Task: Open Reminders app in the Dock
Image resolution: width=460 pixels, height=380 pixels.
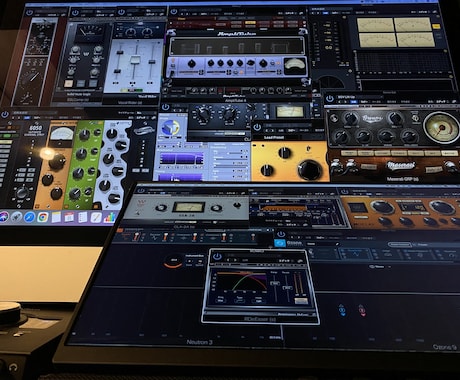Action: [83, 217]
